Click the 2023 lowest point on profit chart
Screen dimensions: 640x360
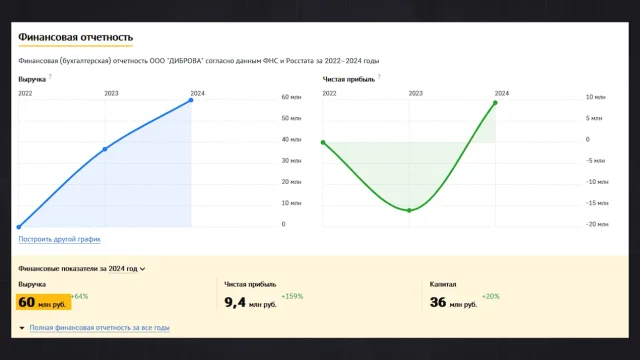(x=409, y=211)
